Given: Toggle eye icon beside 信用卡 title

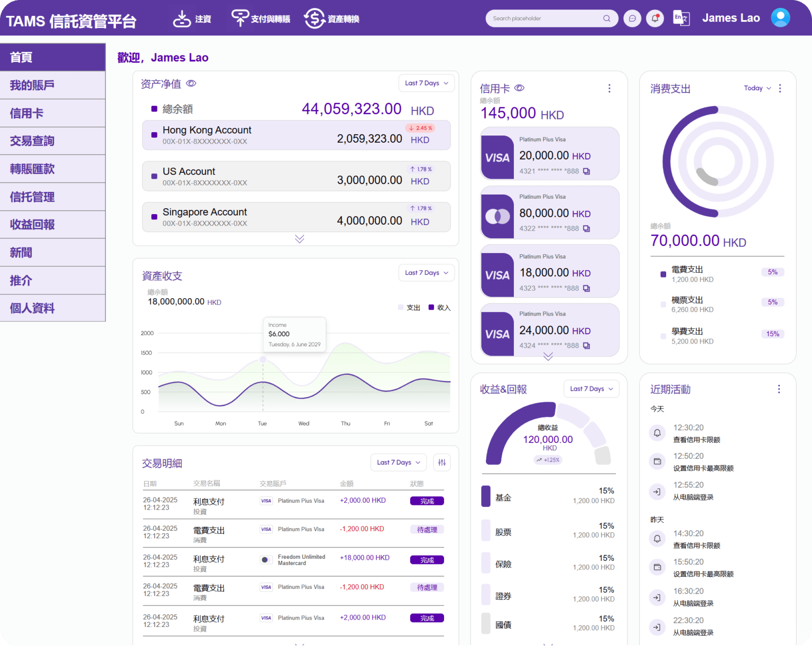Looking at the screenshot, I should click(519, 88).
